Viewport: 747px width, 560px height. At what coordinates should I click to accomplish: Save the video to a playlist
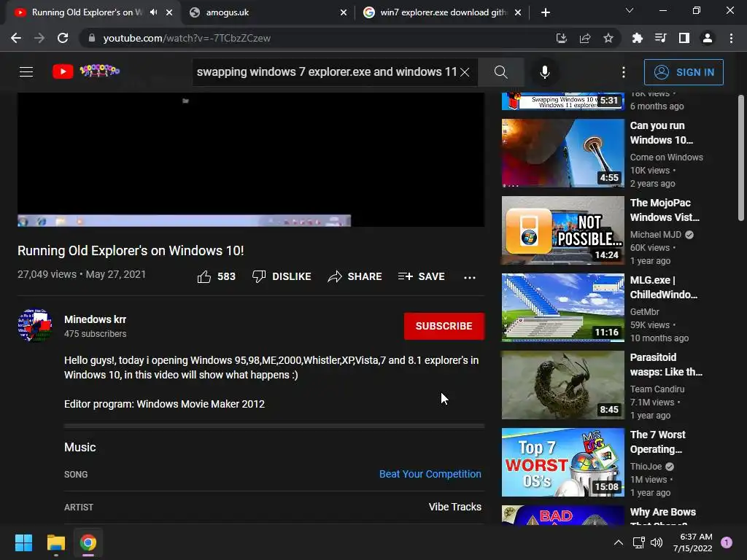[421, 276]
